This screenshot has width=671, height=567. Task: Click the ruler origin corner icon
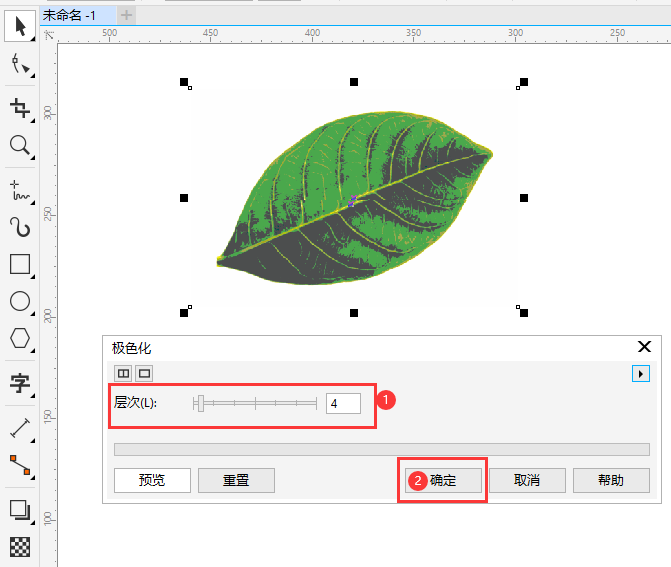tap(49, 35)
